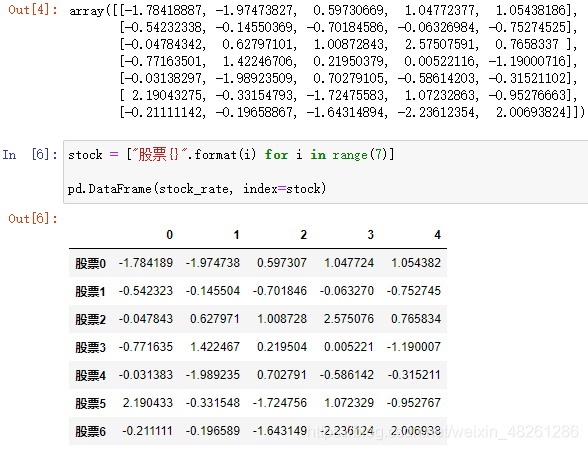
Task: Click cell value -0.145504
Action: point(213,291)
